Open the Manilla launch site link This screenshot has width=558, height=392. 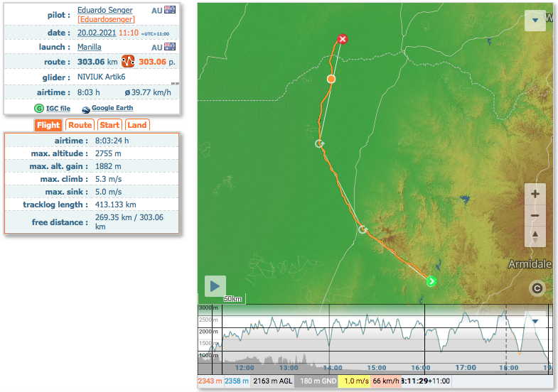[89, 47]
